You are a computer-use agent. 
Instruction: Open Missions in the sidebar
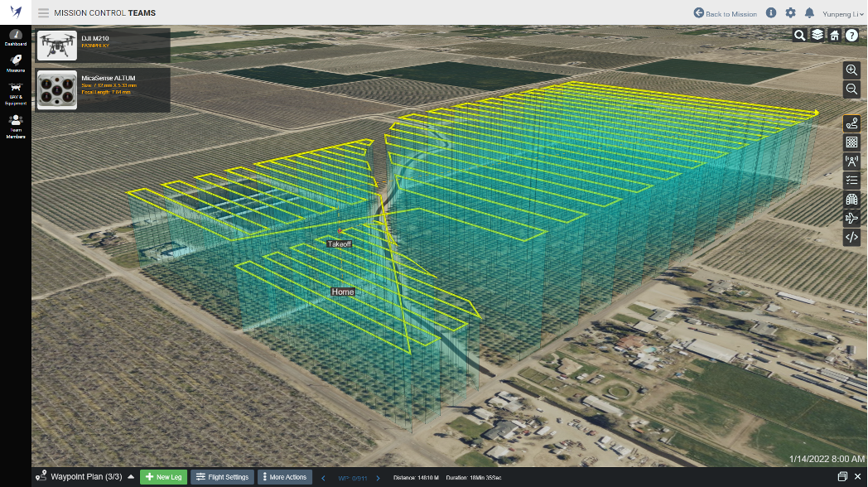[16, 64]
